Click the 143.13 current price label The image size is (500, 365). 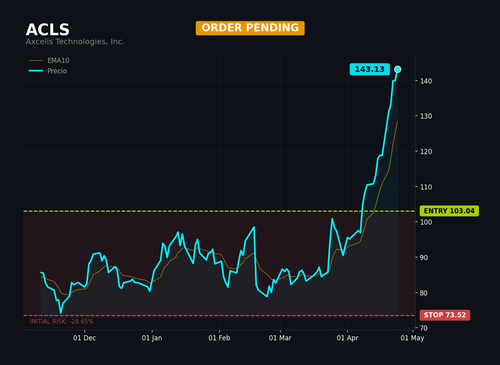pyautogui.click(x=369, y=69)
